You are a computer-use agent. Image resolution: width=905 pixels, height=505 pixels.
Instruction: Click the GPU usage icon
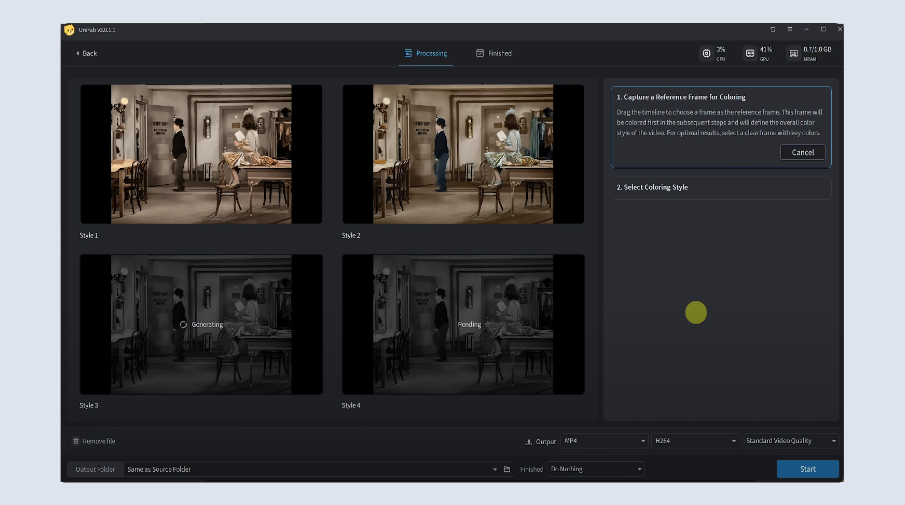[750, 53]
